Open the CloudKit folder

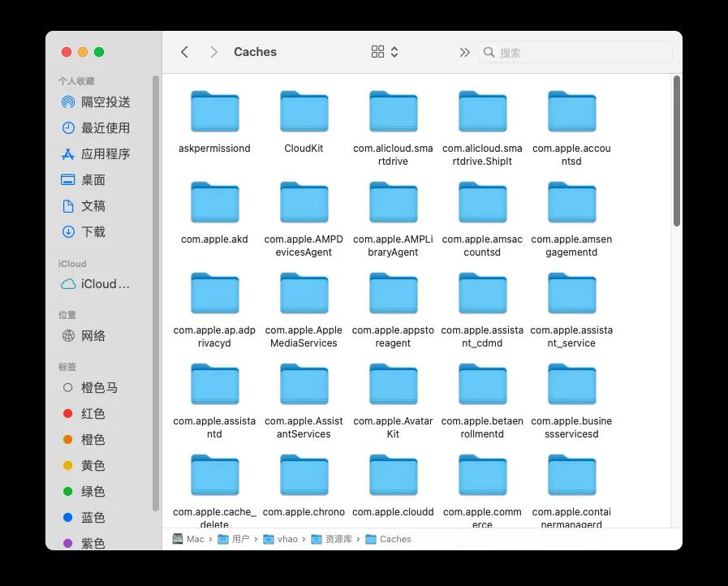tap(304, 111)
